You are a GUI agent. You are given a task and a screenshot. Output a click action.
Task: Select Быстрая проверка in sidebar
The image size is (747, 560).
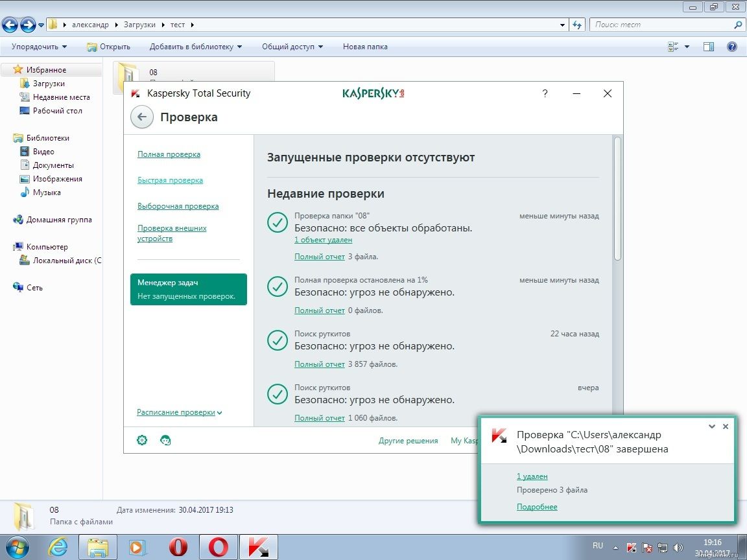click(x=170, y=180)
